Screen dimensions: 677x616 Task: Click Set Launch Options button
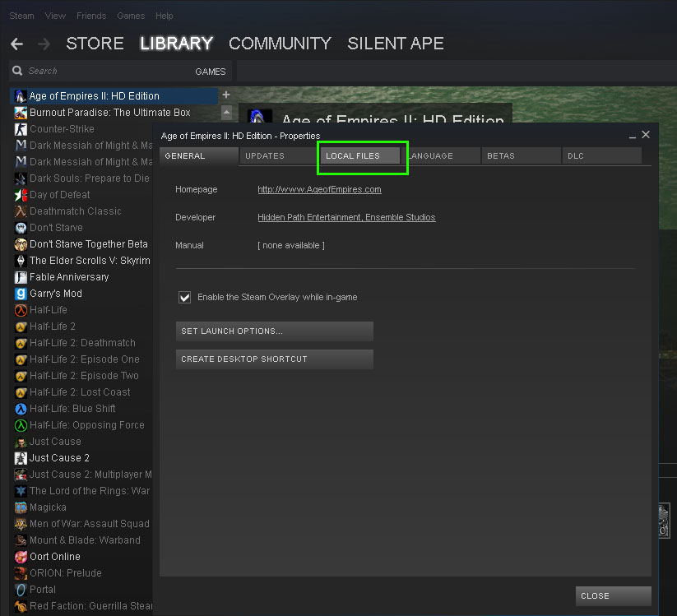[x=275, y=331]
